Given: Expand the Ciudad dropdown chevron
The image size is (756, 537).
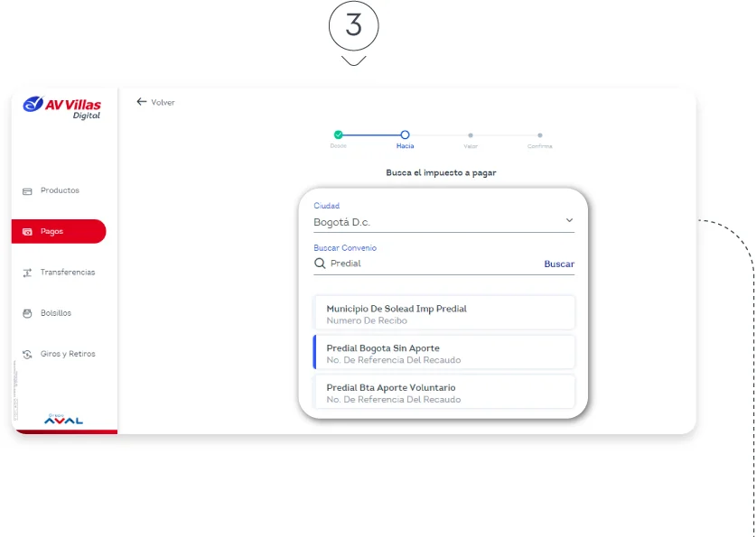Looking at the screenshot, I should [569, 220].
